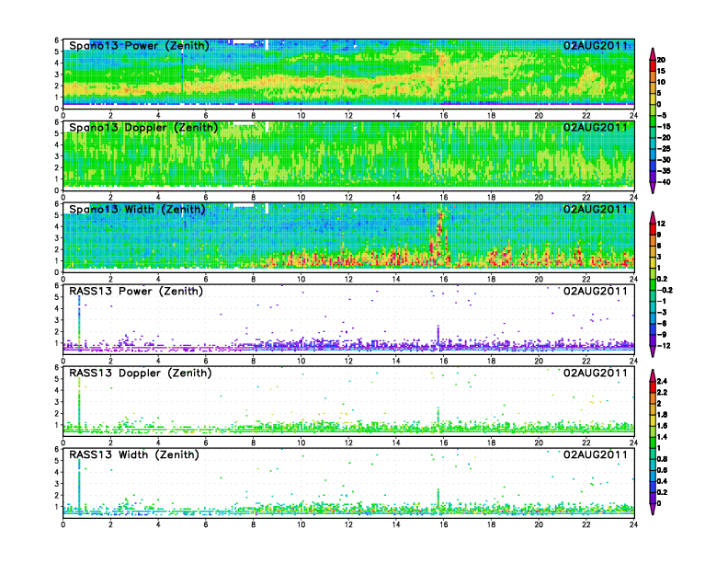
Task: Click the purple bottom arrow of the top colorbar
Action: [653, 188]
